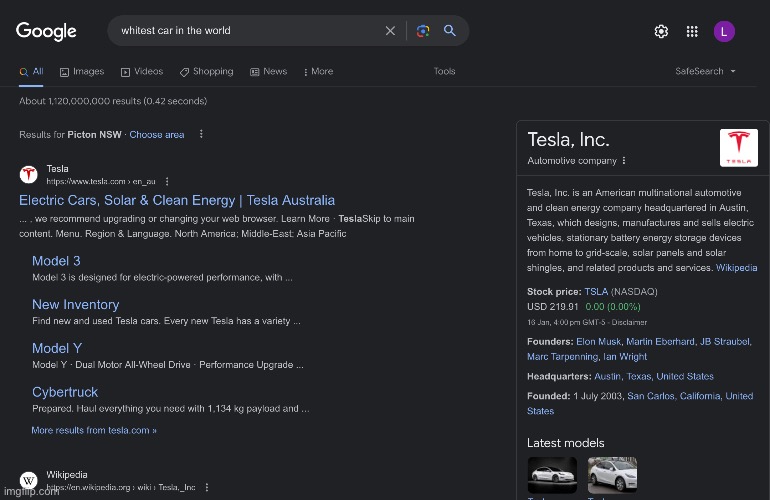The image size is (770, 500).
Task: Open three-dot menu beside Wikipedia URL
Action: point(207,487)
